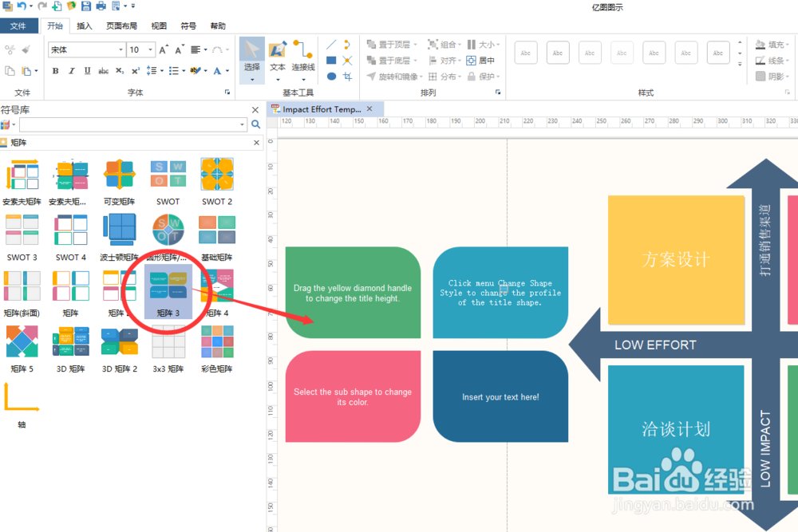Pick the rectangle shape tool
Viewport: 798px width, 532px height.
[331, 61]
